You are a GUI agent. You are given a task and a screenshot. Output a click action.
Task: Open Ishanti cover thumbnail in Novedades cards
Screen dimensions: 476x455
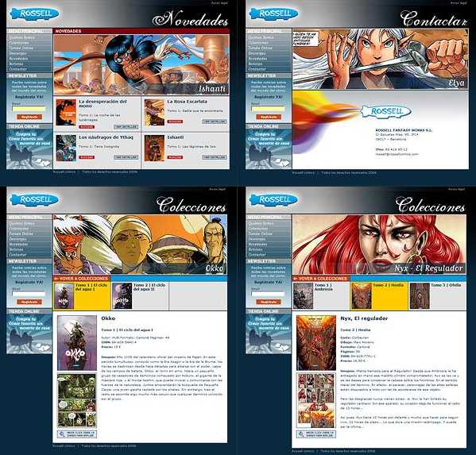pyautogui.click(x=154, y=148)
